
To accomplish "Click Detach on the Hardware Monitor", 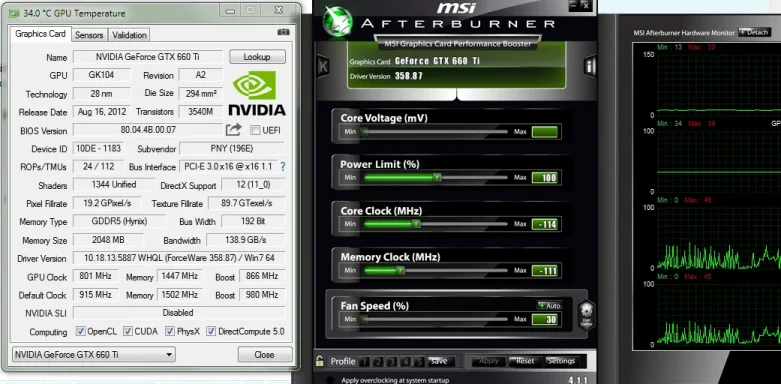I will (x=754, y=32).
